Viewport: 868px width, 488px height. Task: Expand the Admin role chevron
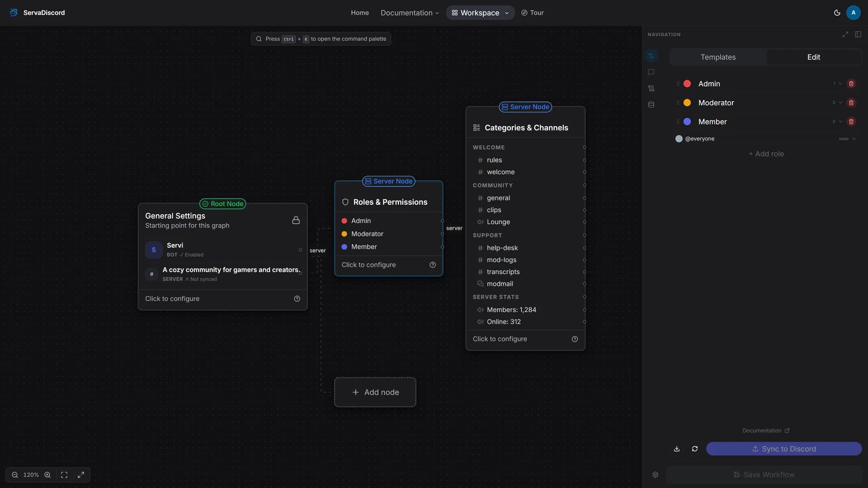840,84
